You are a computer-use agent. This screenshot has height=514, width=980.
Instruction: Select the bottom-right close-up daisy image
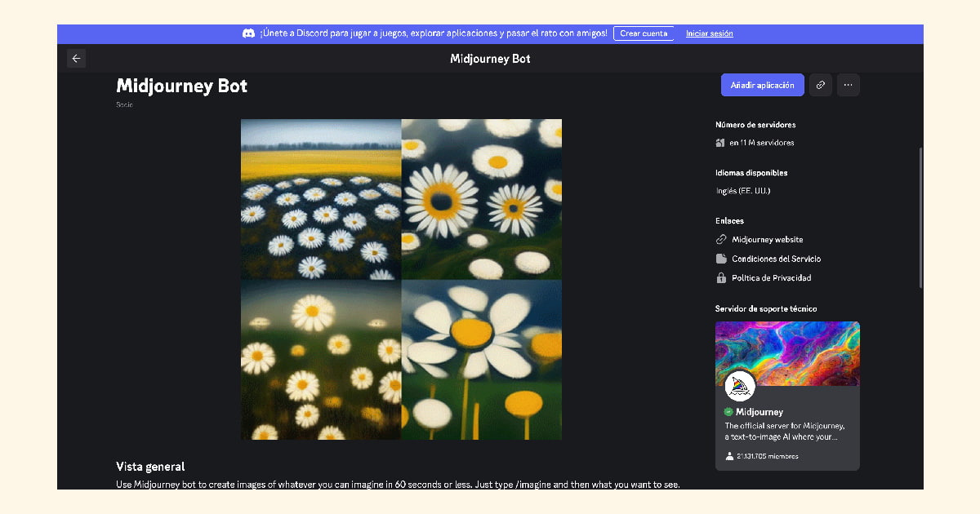click(x=482, y=360)
